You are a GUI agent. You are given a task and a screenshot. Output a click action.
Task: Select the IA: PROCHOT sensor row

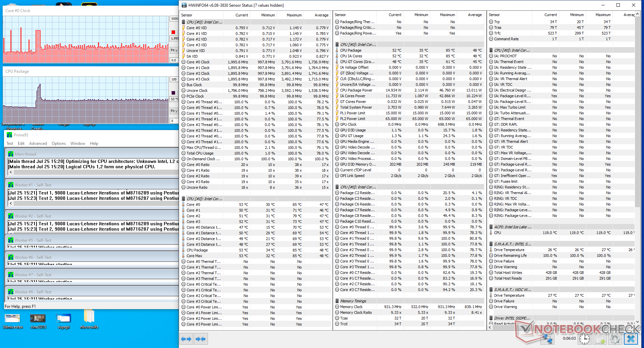point(561,56)
